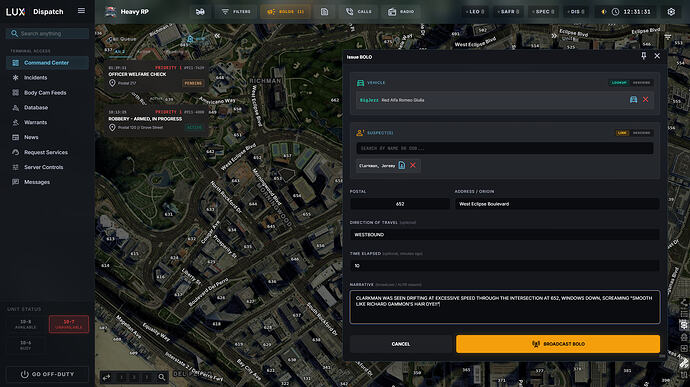Image resolution: width=690 pixels, height=387 pixels.
Task: Open Warrants section
Action: click(48, 122)
